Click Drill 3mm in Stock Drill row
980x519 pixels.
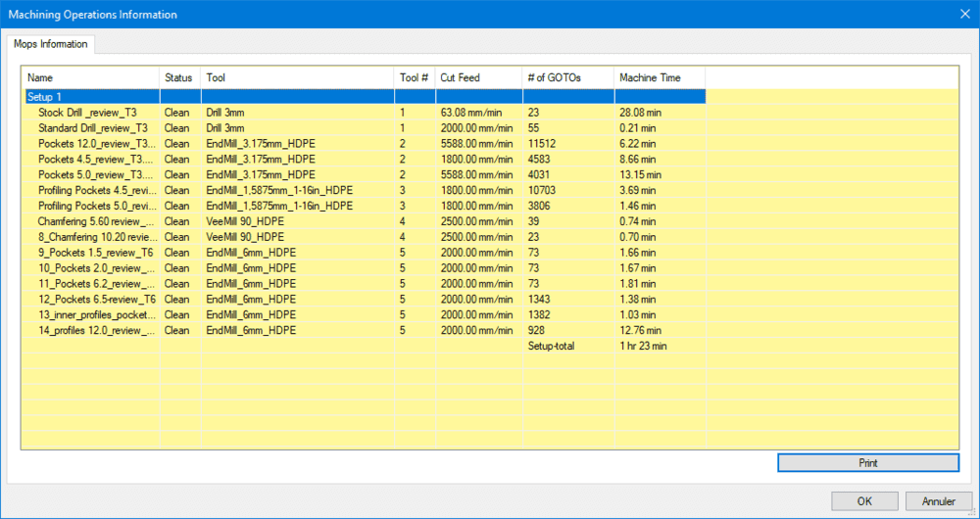point(225,113)
